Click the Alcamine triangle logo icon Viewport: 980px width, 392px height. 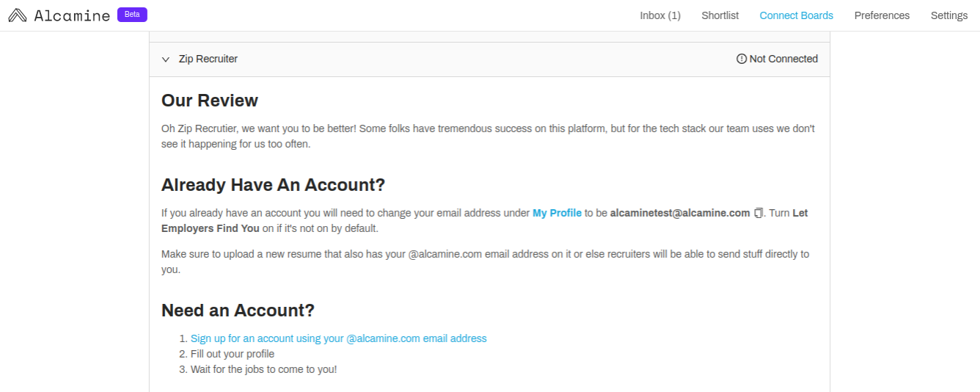pos(18,15)
